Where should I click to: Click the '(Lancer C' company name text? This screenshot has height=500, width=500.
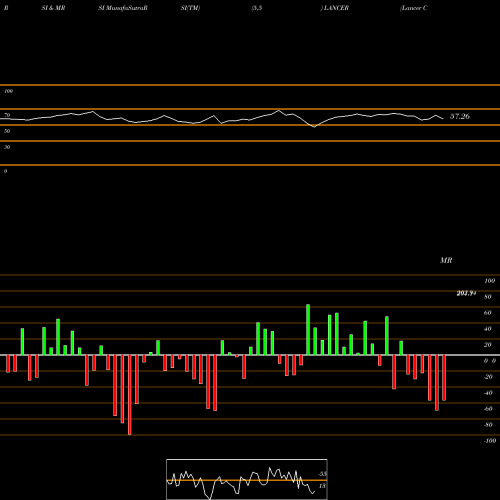point(414,8)
